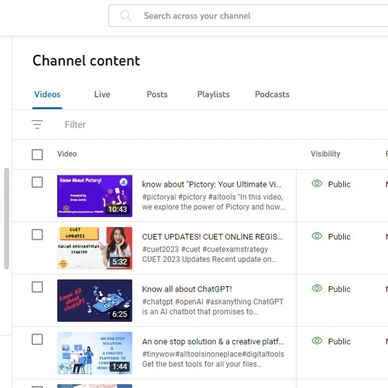Click the eye icon in the one stop solution row
The image size is (388, 388).
(317, 341)
